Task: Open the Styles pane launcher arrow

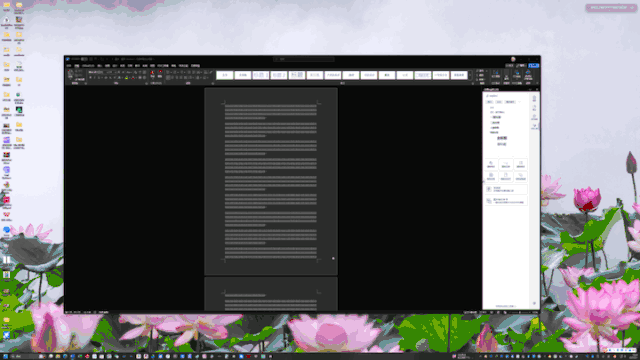Action: pyautogui.click(x=473, y=83)
